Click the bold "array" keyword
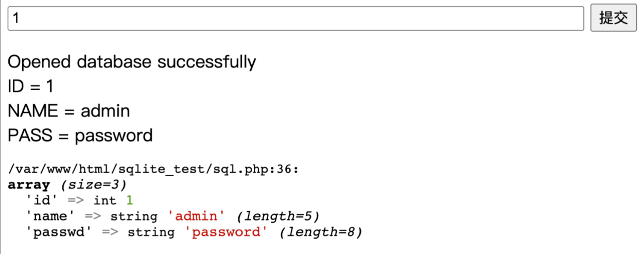This screenshot has width=644, height=254. click(29, 185)
